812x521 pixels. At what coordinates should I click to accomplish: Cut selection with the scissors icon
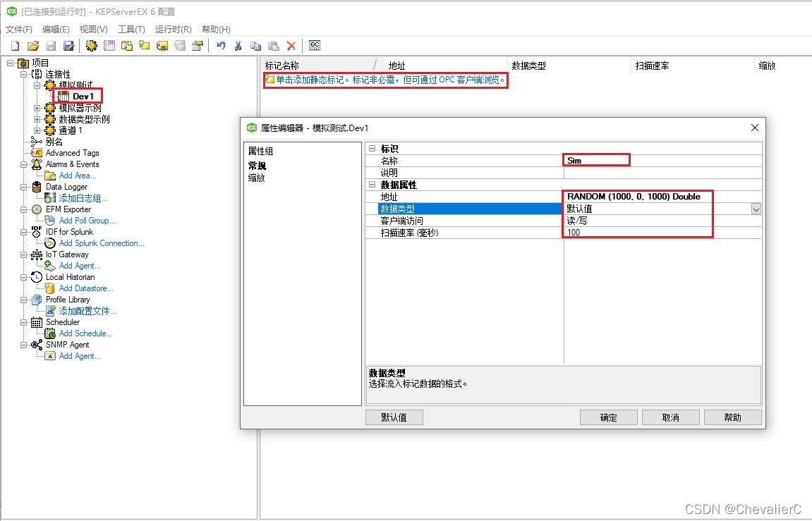(x=238, y=46)
